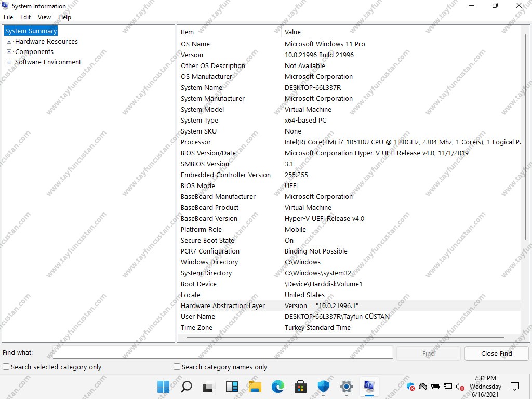Screen dimensions: 532x399
Task: Open taskbar Search magnifier icon
Action: coord(187,387)
